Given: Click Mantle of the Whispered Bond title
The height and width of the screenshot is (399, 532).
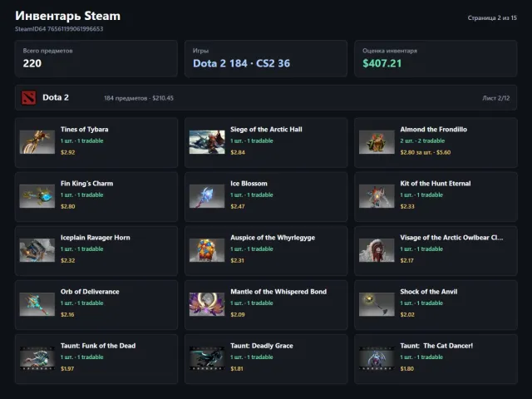Looking at the screenshot, I should (278, 292).
